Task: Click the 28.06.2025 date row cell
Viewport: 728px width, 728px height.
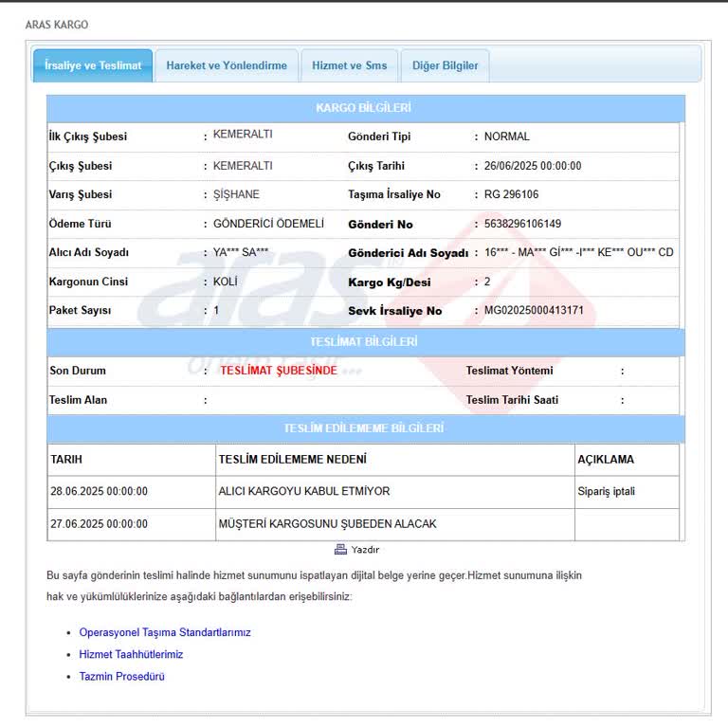Action: pos(132,492)
